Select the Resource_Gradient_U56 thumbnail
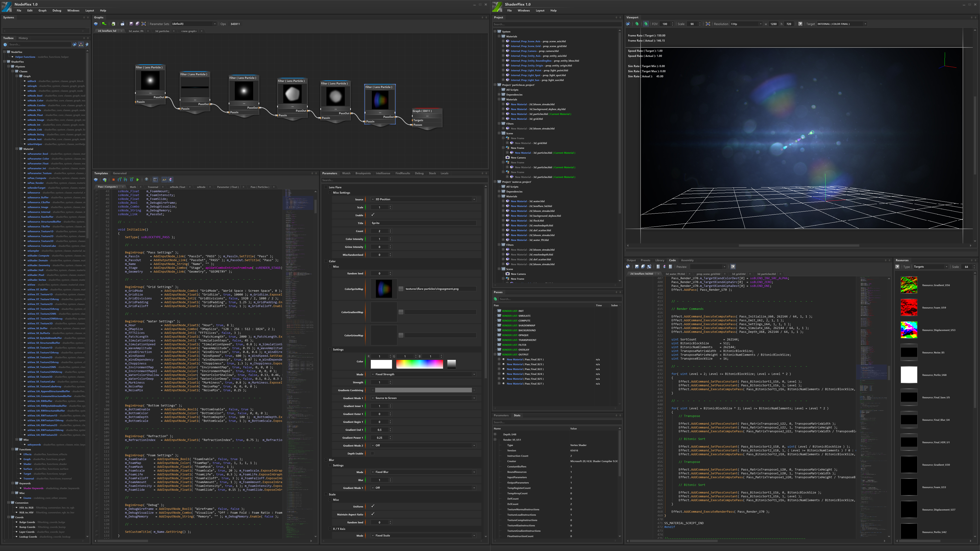This screenshot has width=980, height=551. (x=909, y=285)
